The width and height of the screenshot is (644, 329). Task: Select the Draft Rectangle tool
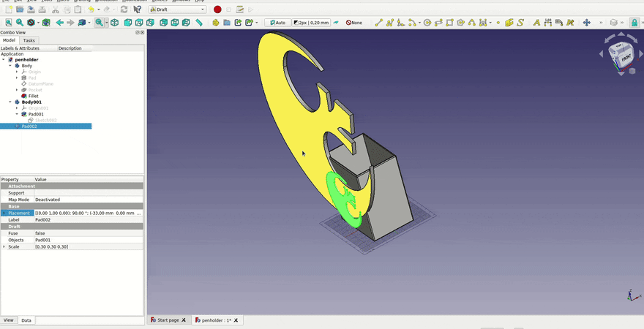[450, 23]
